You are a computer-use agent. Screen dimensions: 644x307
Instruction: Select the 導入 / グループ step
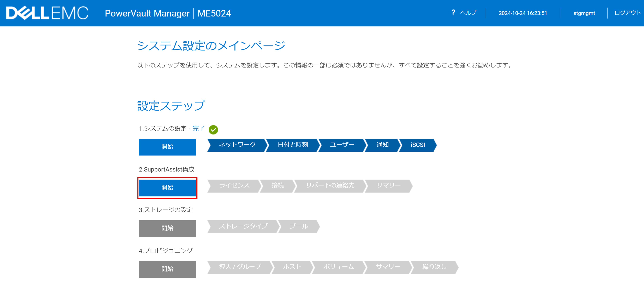tap(240, 267)
